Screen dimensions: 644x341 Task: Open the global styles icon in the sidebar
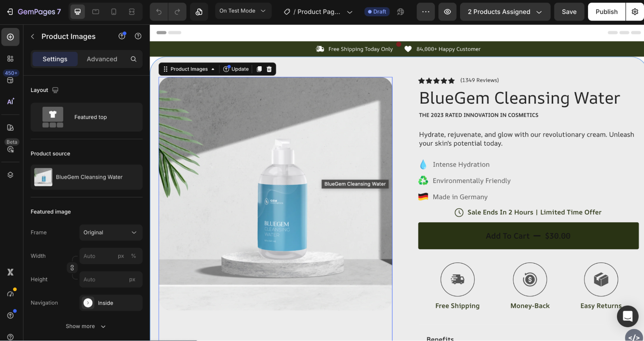point(10,128)
